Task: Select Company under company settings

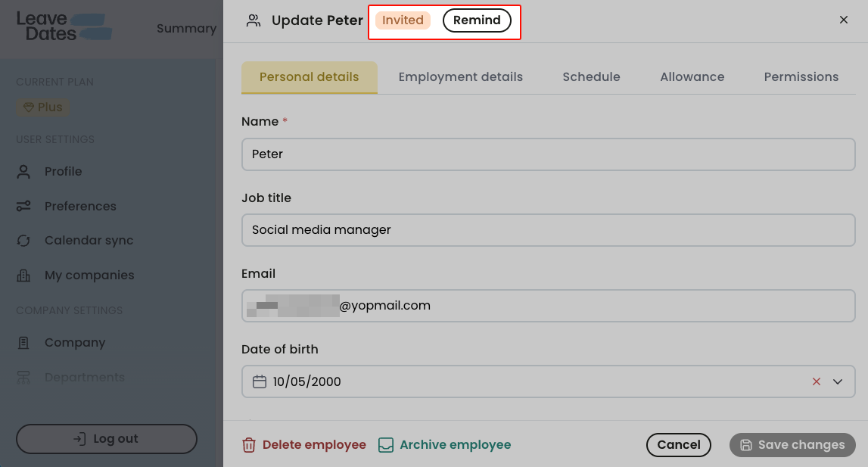Action: (x=75, y=342)
